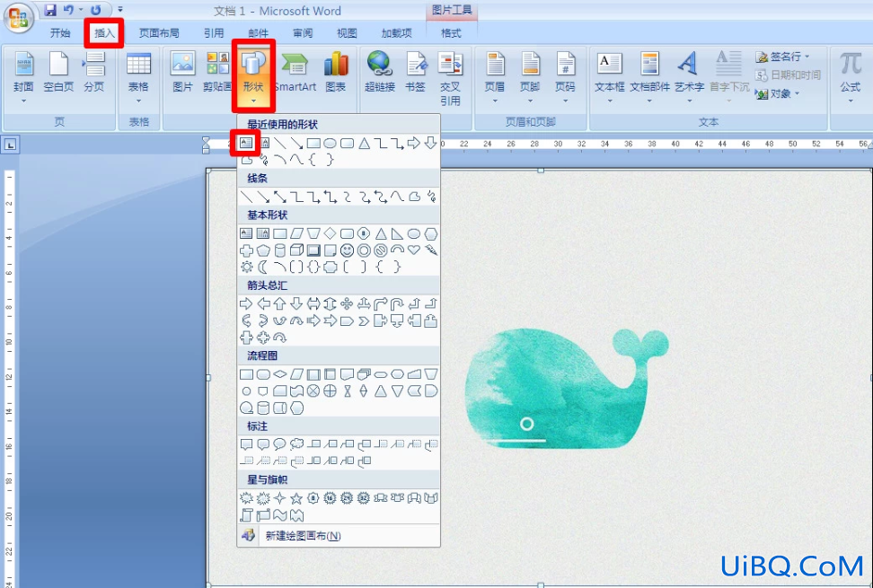Click the Office button logo
This screenshot has width=873, height=588.
pyautogui.click(x=18, y=19)
